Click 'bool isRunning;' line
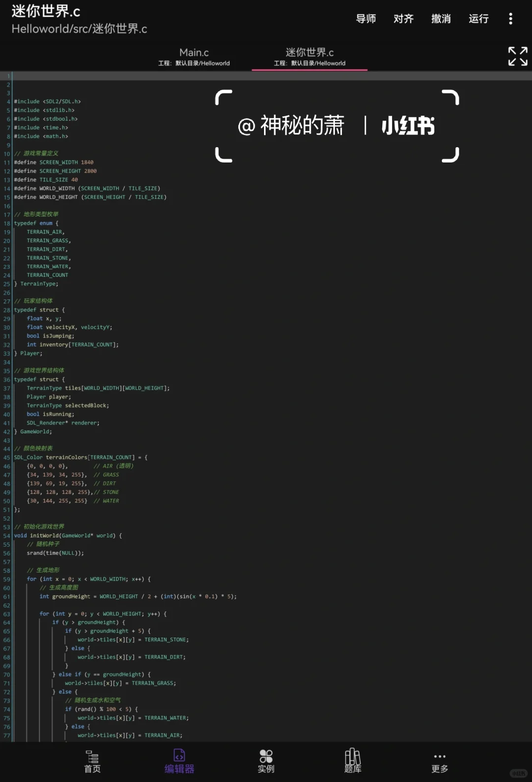The width and height of the screenshot is (532, 782). pos(50,414)
